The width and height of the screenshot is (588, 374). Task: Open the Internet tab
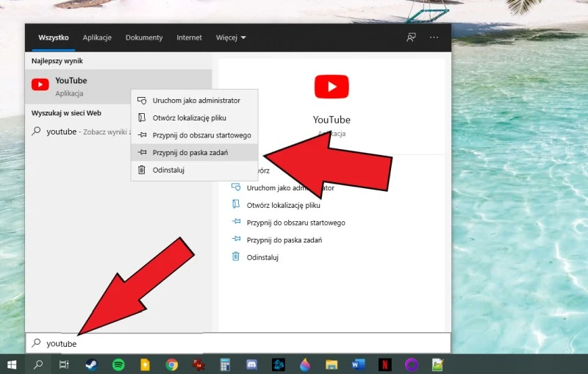tap(189, 37)
